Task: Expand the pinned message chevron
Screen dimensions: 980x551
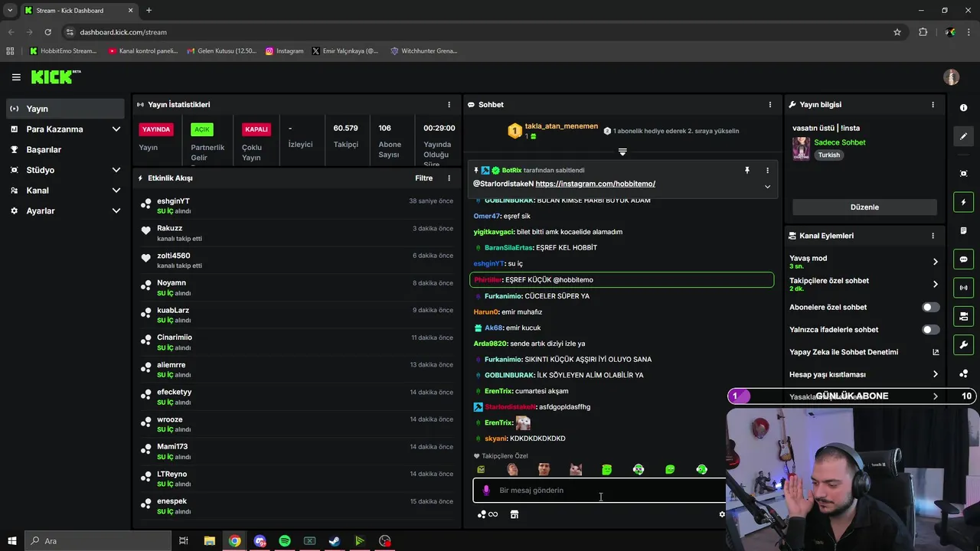Action: (x=767, y=187)
